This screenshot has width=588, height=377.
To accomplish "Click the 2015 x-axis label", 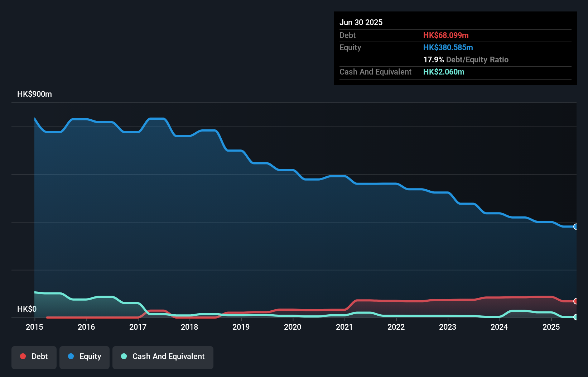I will pos(34,327).
